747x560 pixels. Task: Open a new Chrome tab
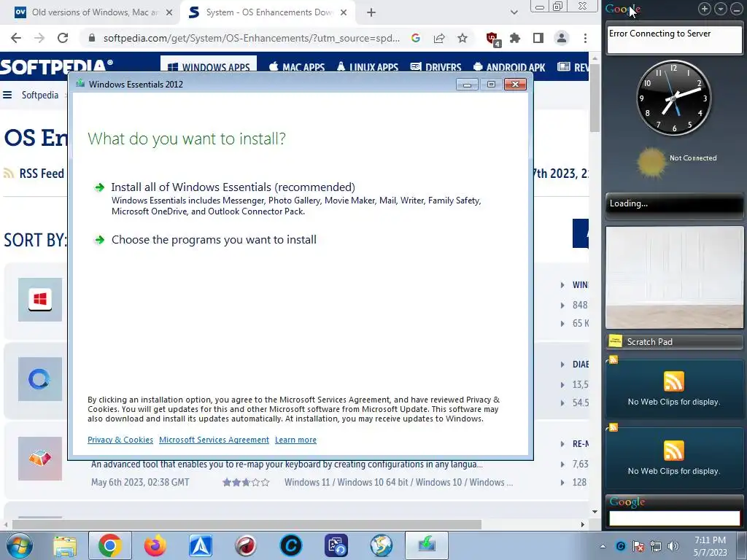point(371,13)
